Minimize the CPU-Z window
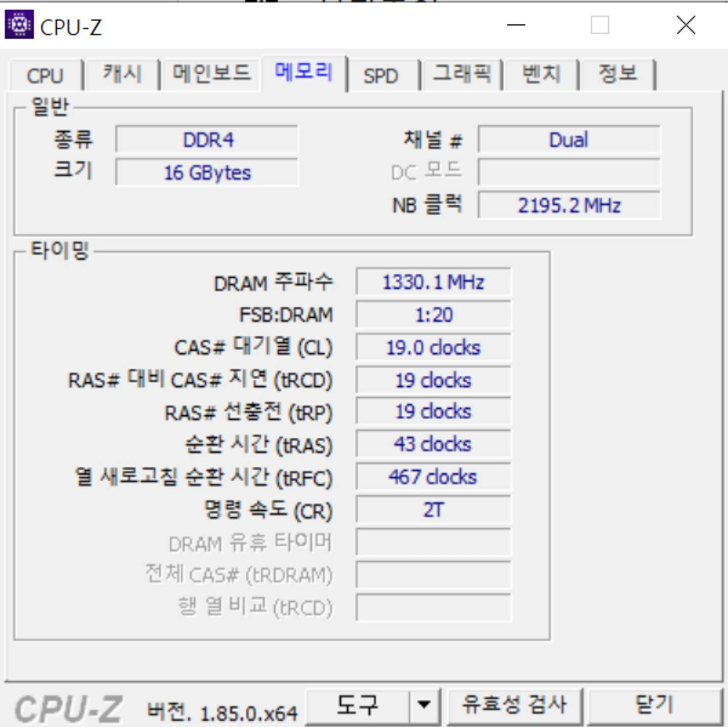Viewport: 728px width, 727px height. click(x=516, y=25)
